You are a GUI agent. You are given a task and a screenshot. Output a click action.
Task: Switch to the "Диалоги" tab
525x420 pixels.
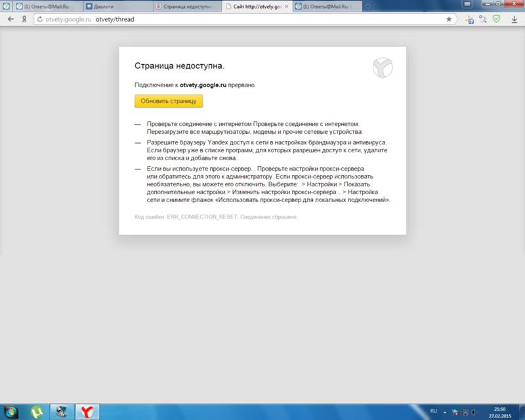[x=117, y=7]
